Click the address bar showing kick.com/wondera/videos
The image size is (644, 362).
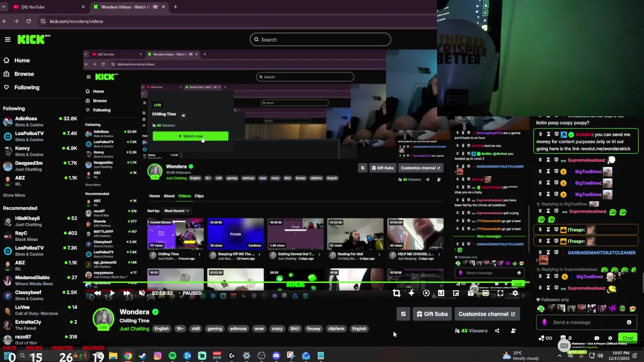[236, 21]
